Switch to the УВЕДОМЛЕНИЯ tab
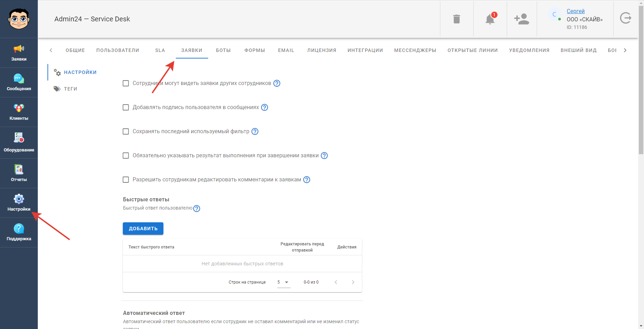This screenshot has width=644, height=329. (x=529, y=50)
